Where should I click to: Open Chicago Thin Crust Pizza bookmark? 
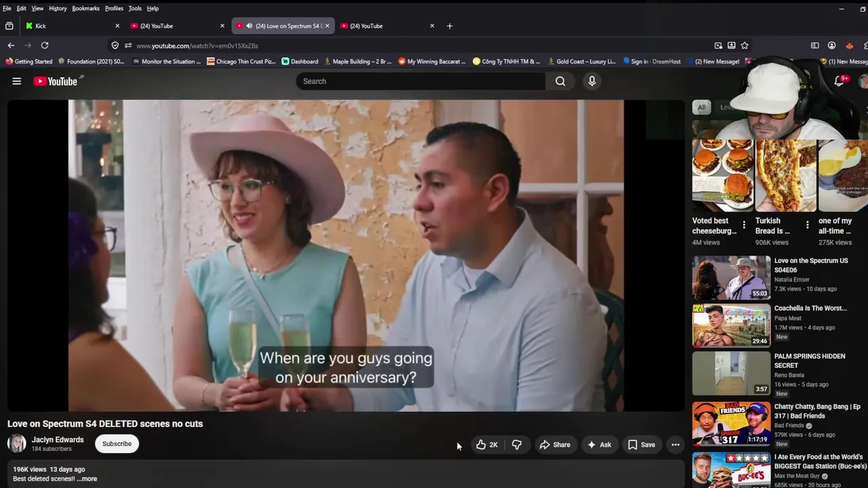(x=241, y=61)
